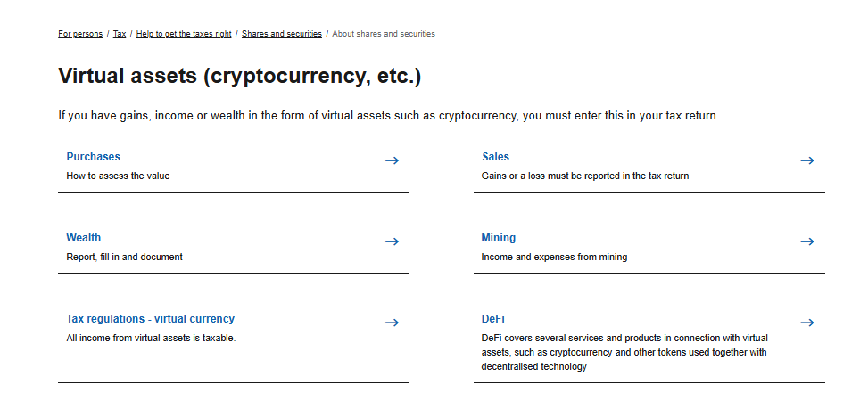This screenshot has width=868, height=409.
Task: Click the 'How to assess the value' description
Action: click(x=118, y=176)
